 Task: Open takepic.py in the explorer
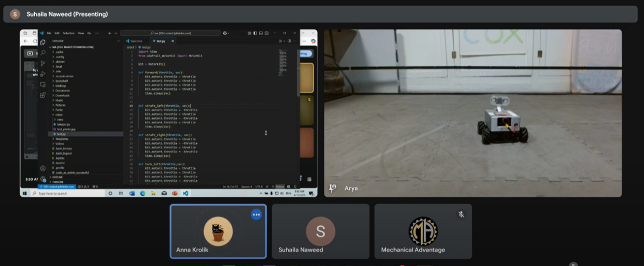click(x=86, y=124)
